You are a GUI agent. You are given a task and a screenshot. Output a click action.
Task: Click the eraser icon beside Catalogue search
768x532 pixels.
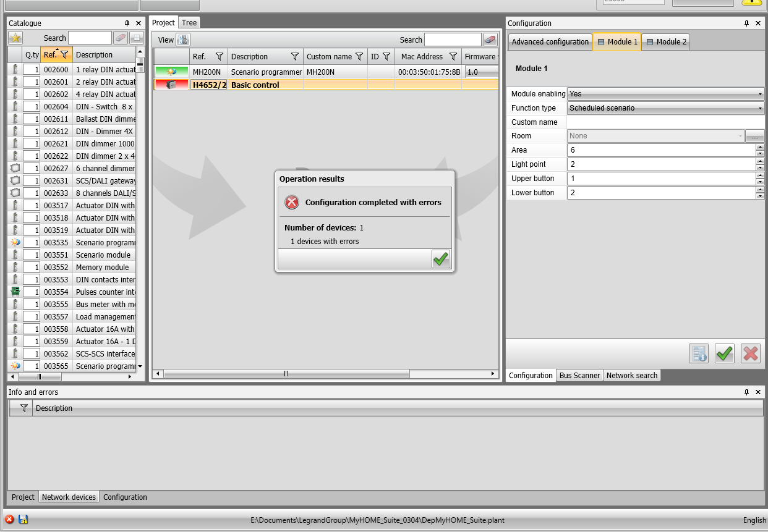(121, 38)
